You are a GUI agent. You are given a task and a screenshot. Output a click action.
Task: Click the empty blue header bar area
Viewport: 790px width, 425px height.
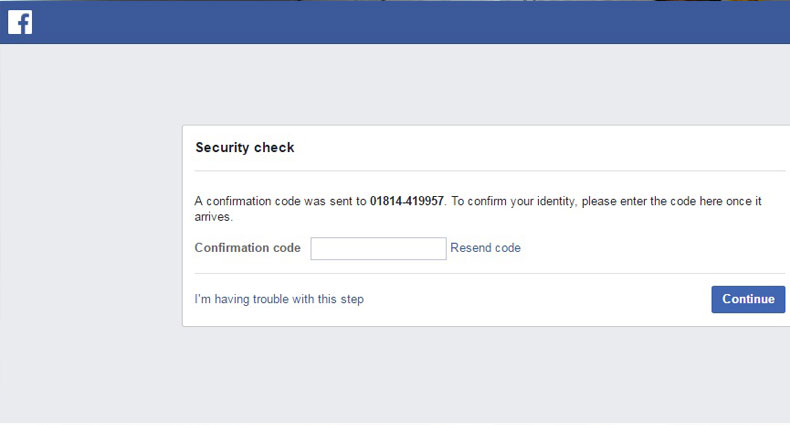[400, 22]
